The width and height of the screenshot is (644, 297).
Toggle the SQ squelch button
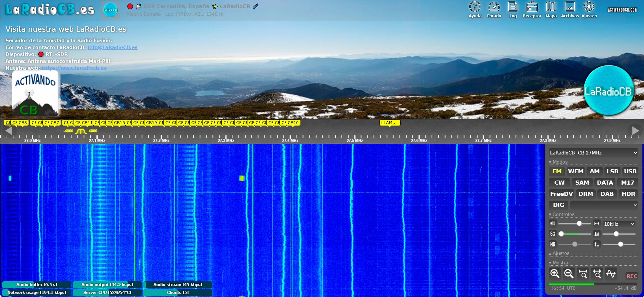553,234
